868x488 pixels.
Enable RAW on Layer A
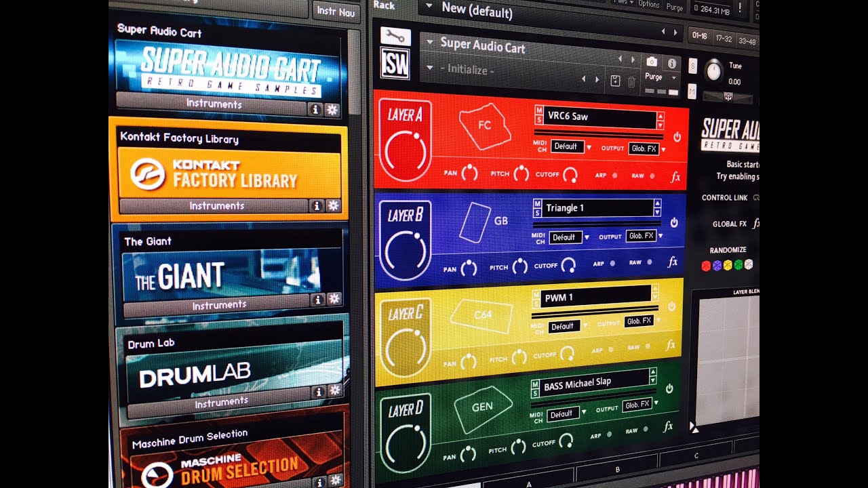tap(652, 176)
